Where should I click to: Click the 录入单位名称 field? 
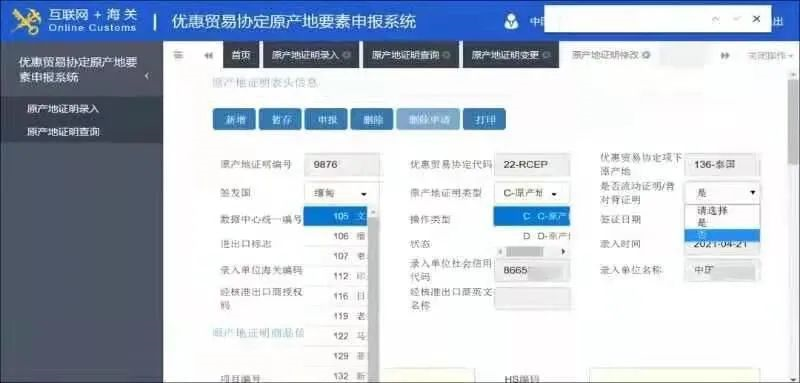(722, 270)
